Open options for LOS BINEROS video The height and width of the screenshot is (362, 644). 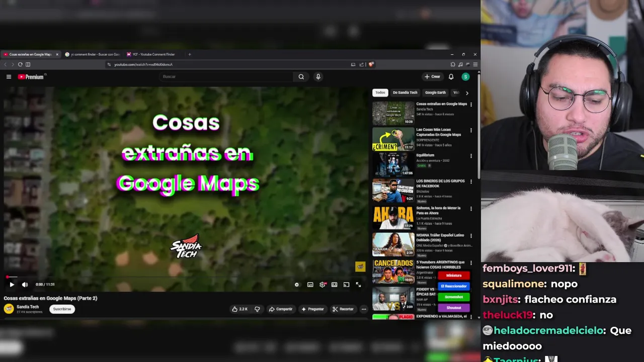click(x=471, y=182)
